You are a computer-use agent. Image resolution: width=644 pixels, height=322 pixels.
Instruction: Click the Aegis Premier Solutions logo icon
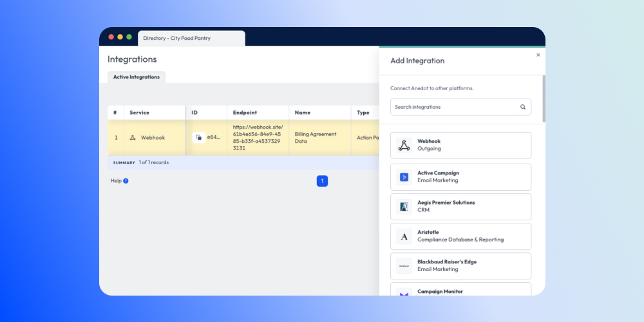404,207
